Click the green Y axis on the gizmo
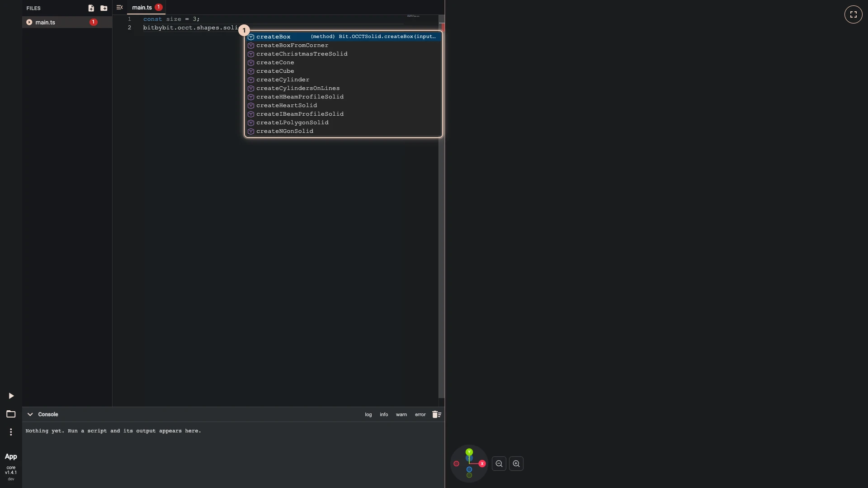 469,452
